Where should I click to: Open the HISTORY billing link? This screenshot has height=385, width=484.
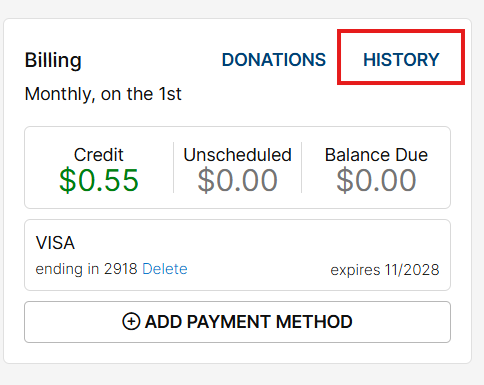pyautogui.click(x=401, y=60)
